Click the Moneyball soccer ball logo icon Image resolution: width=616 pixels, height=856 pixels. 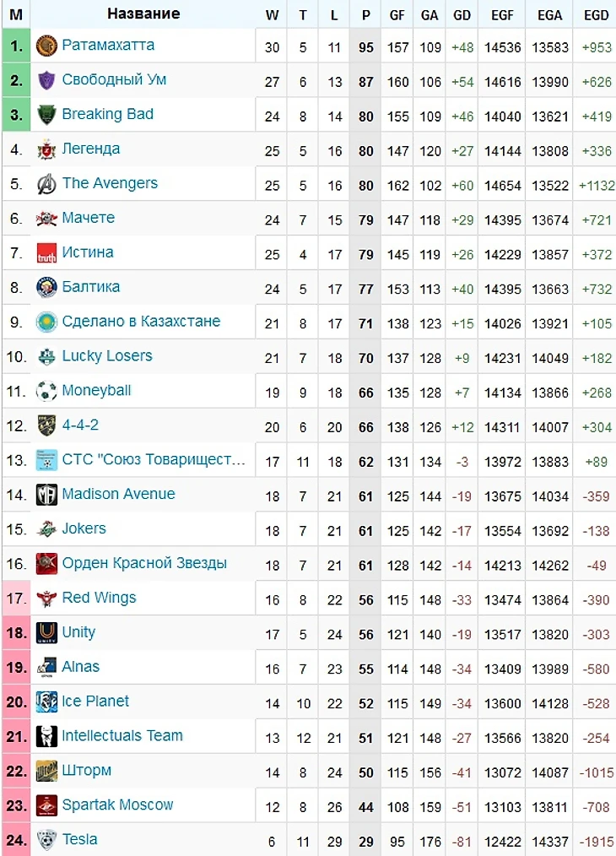[x=46, y=392]
